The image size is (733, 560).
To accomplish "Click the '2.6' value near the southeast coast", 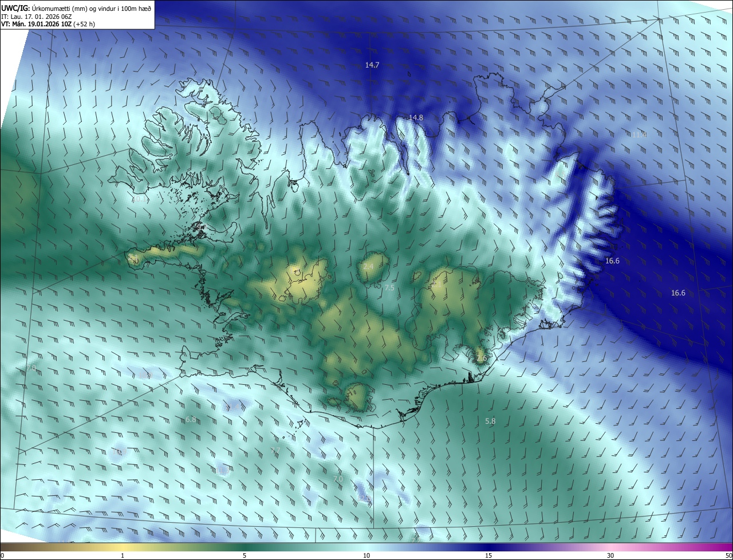I will 482,358.
